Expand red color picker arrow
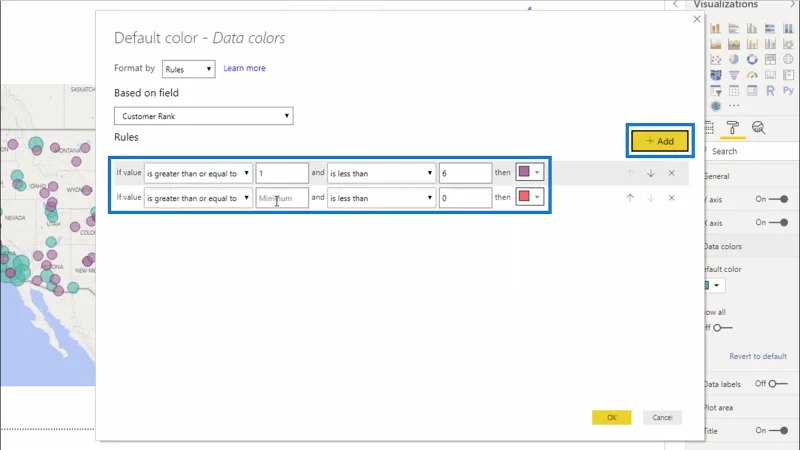The height and width of the screenshot is (450, 800). click(537, 197)
